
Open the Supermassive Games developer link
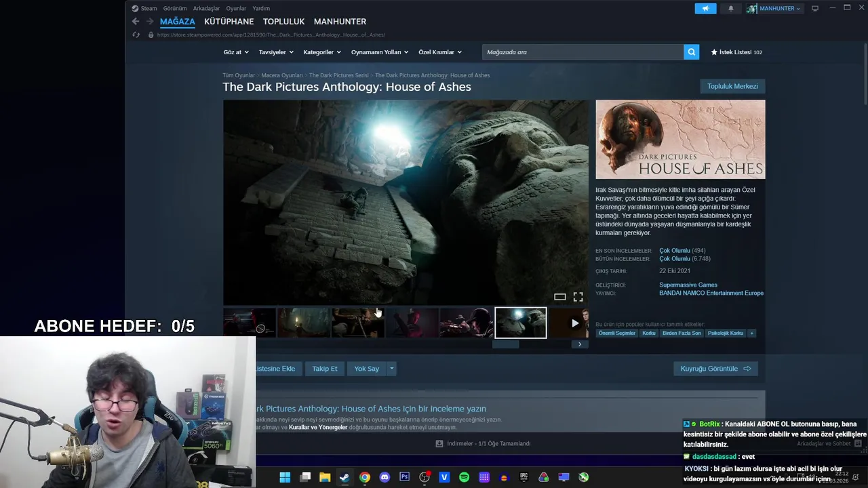click(x=688, y=285)
